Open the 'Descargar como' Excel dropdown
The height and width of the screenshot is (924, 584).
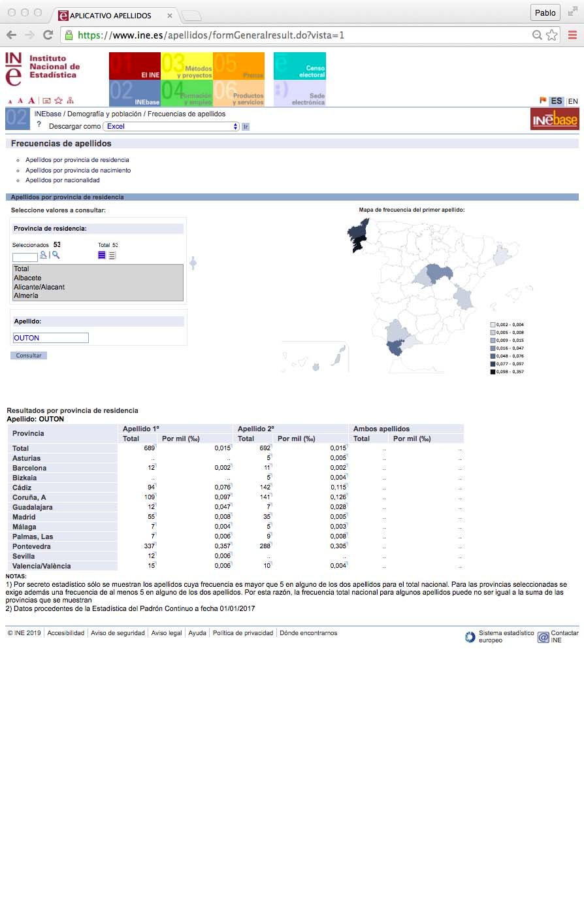[172, 127]
